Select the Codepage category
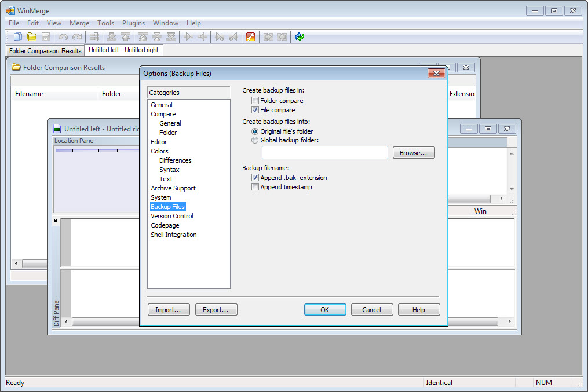Viewport: 588px width, 392px height. (165, 225)
